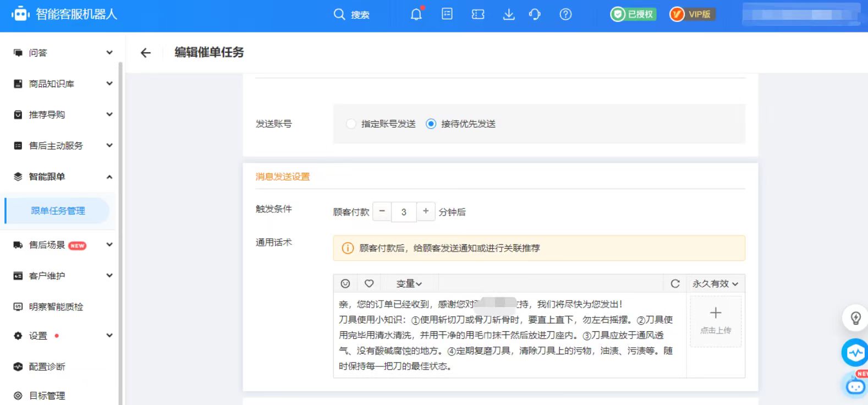Open the help question mark icon
Image resolution: width=868 pixels, height=405 pixels.
(x=565, y=14)
